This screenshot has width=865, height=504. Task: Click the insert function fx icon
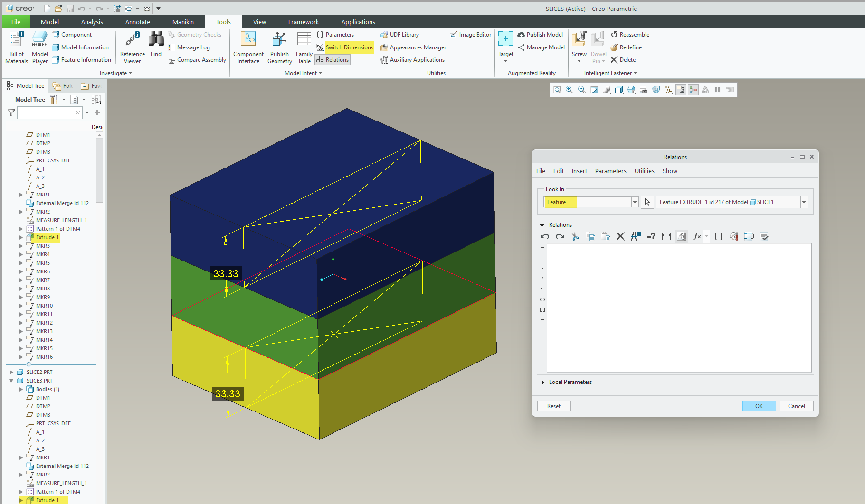click(x=697, y=236)
